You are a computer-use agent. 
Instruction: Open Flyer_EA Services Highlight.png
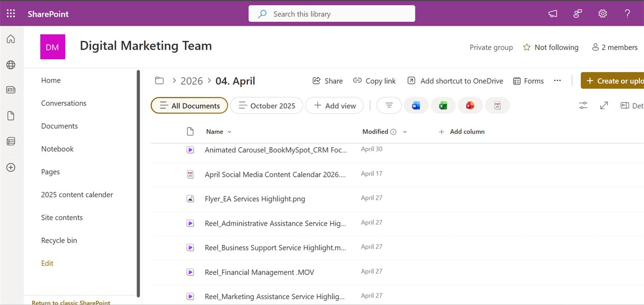(x=255, y=199)
